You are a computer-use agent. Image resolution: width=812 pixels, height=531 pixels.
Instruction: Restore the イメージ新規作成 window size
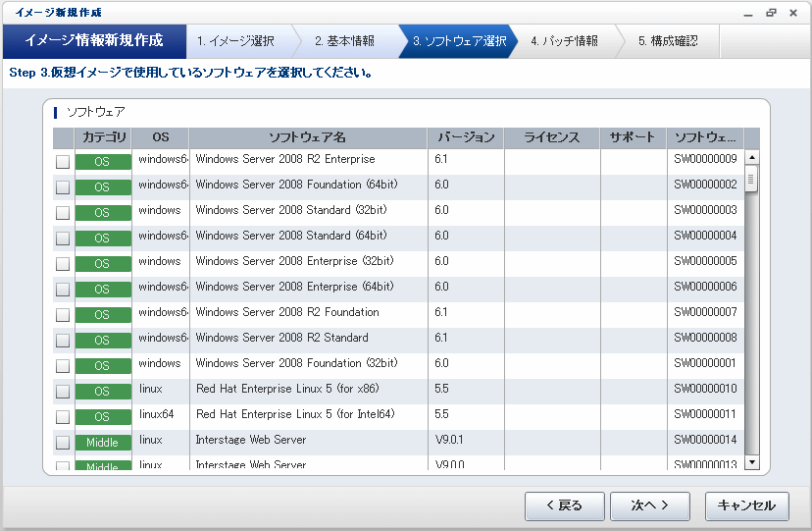pos(771,13)
